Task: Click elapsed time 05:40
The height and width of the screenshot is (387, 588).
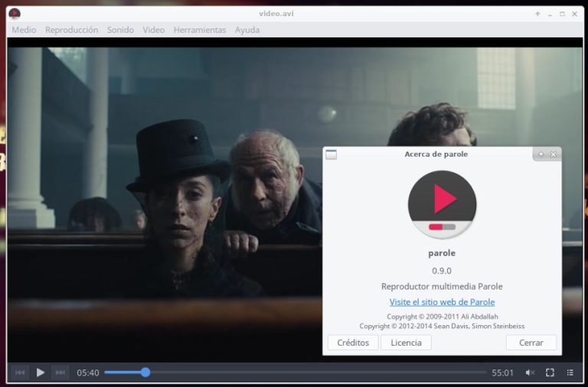Action: click(x=88, y=372)
